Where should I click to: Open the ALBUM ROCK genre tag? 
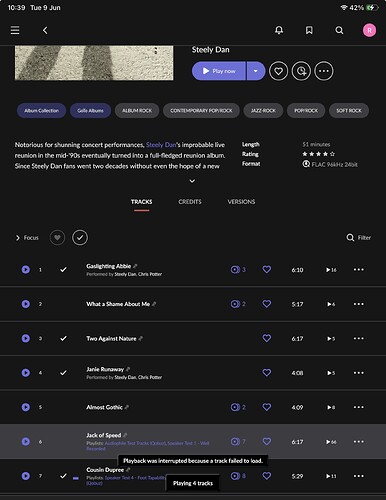[137, 110]
